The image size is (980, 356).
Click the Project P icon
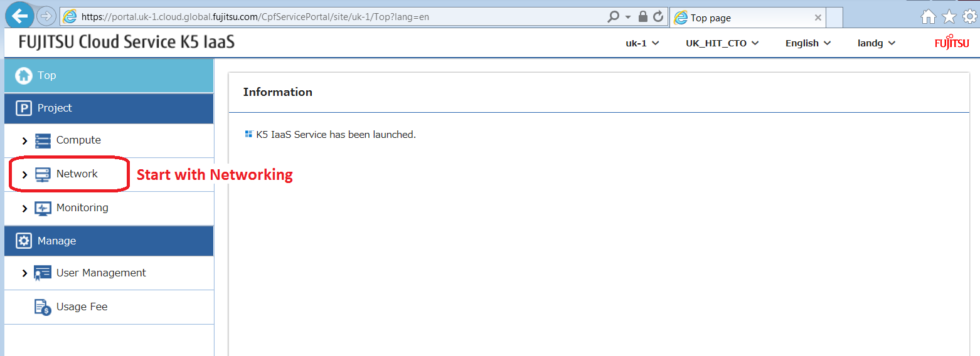pos(24,108)
